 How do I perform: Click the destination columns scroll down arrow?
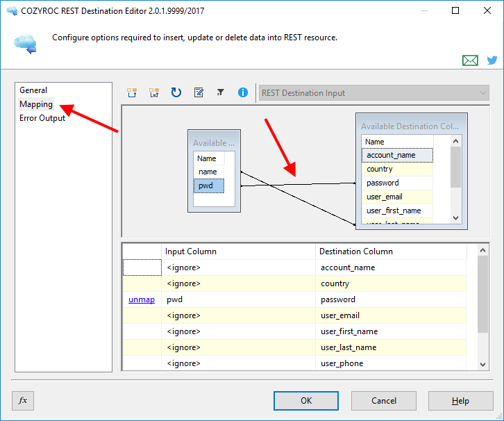click(x=455, y=218)
